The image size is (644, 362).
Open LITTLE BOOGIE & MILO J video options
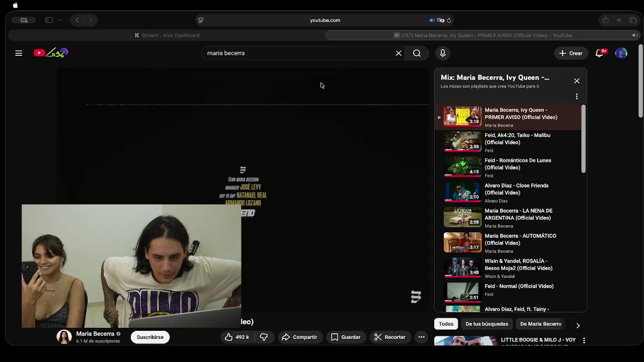[x=584, y=340]
